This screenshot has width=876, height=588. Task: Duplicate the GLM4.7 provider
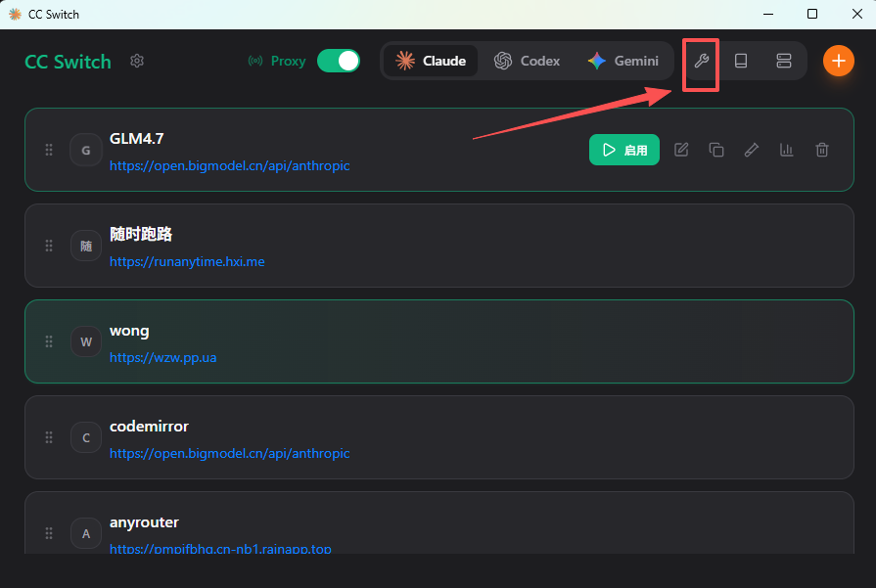coord(716,150)
